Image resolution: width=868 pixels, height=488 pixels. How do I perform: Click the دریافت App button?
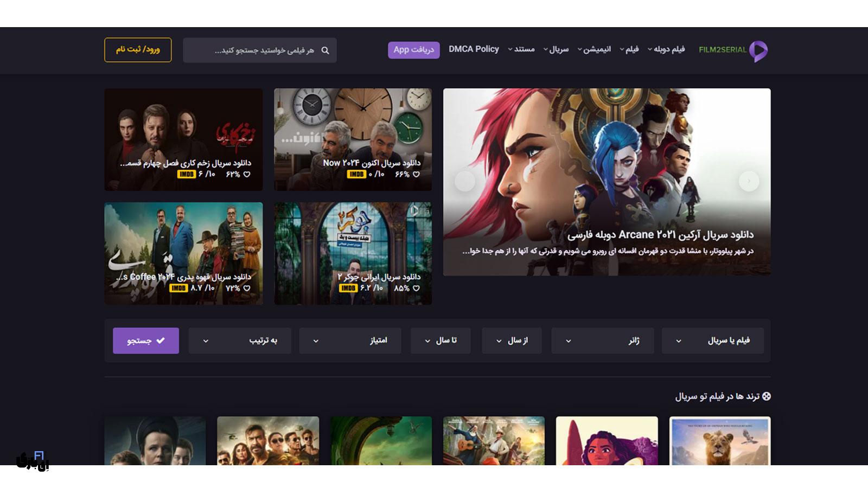click(414, 50)
